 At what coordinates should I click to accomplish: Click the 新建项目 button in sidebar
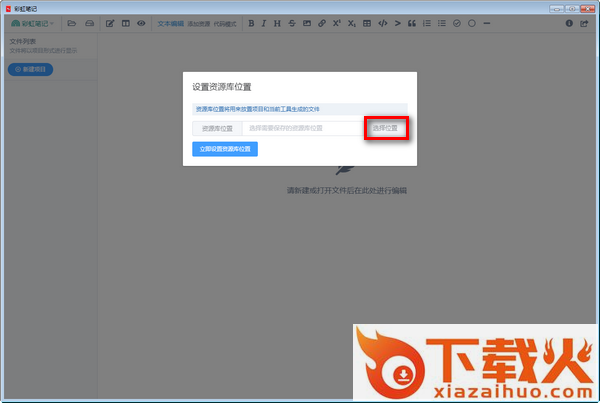[x=32, y=69]
